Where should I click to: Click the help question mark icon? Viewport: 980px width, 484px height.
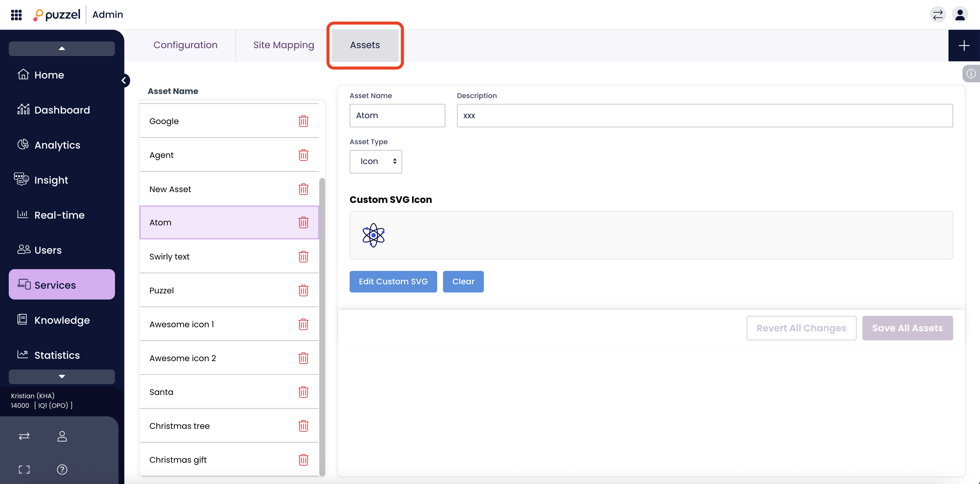click(x=62, y=469)
